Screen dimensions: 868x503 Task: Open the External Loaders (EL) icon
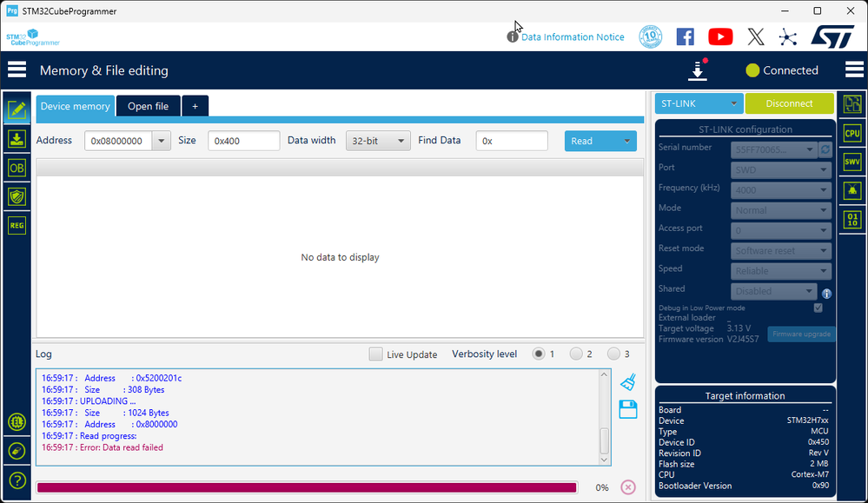[17, 422]
